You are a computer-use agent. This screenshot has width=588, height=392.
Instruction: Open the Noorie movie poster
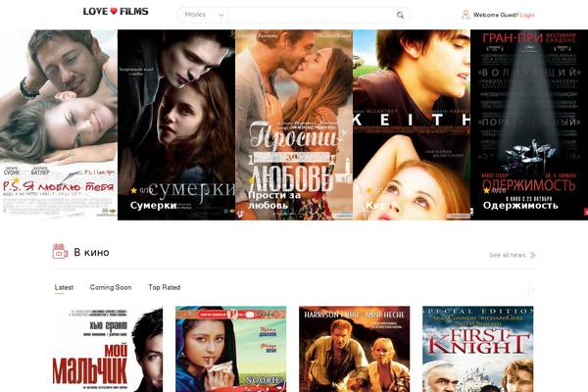click(x=231, y=349)
